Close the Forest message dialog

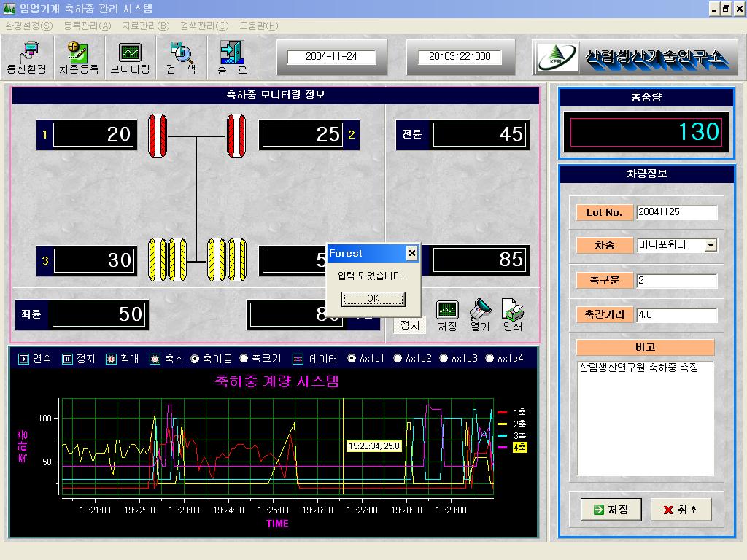(412, 253)
